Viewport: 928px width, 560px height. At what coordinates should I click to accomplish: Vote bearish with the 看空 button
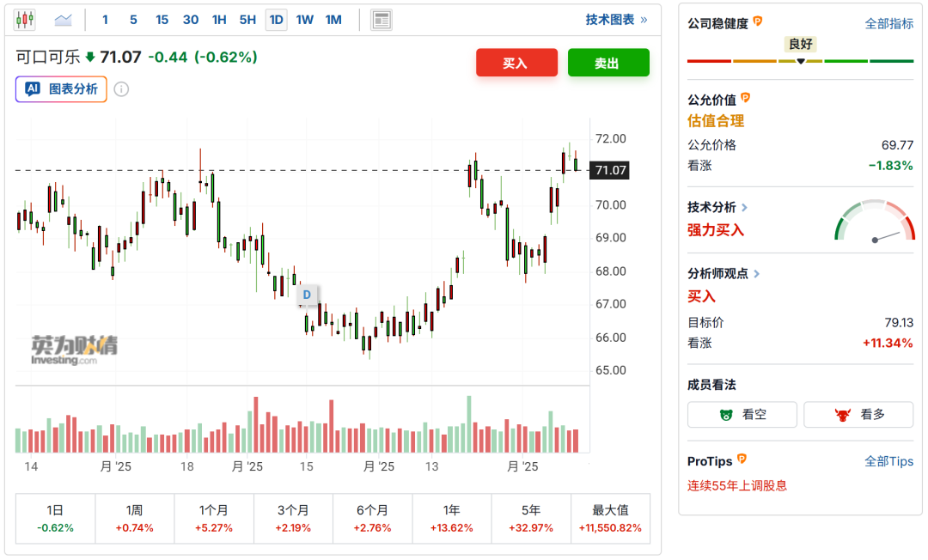point(742,414)
